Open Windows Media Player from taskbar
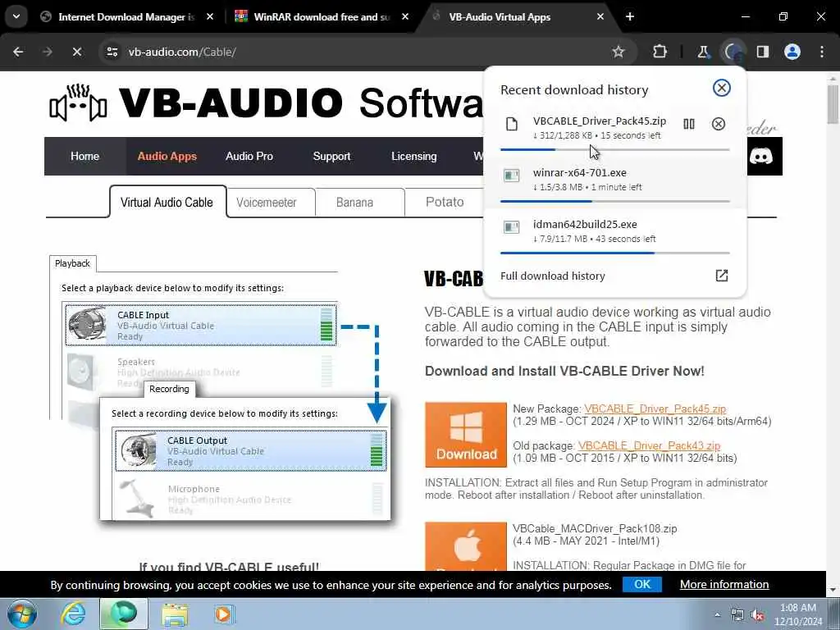 223,614
